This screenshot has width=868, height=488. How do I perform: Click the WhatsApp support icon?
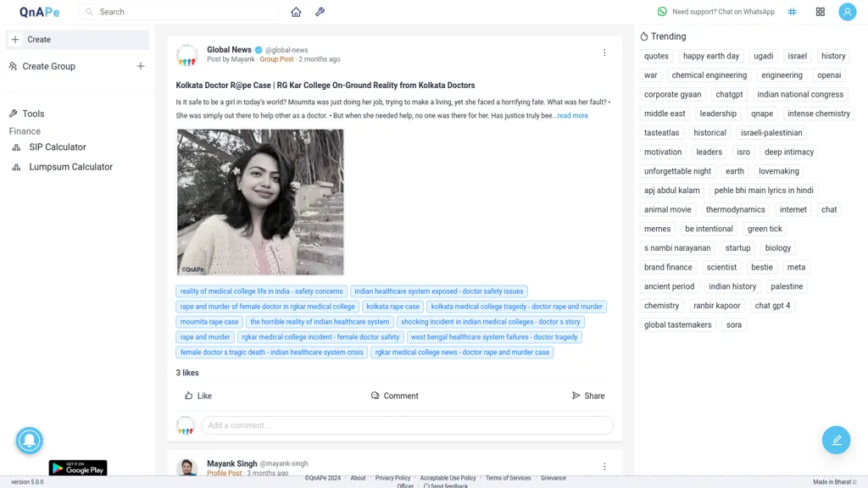point(662,12)
